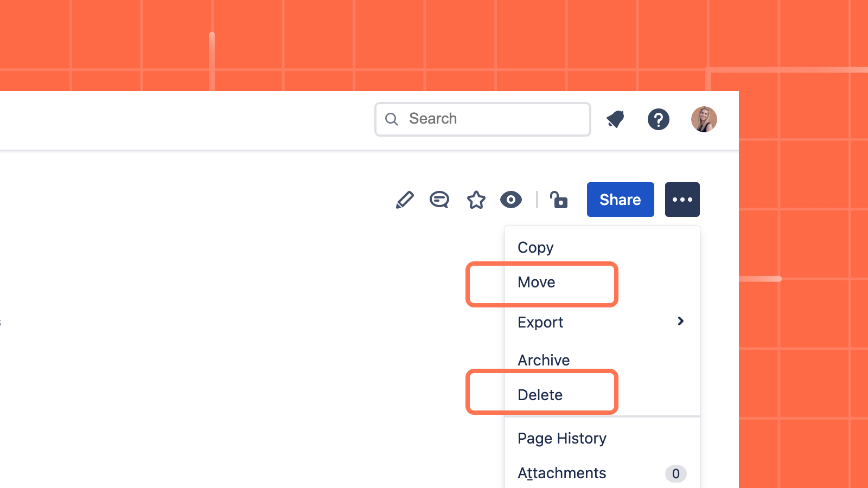Focus the Search input field
The width and height of the screenshot is (868, 488).
[x=483, y=119]
